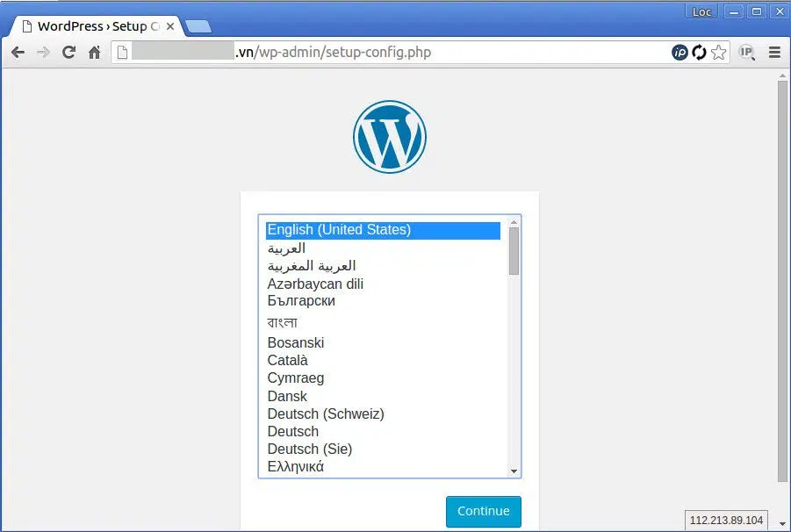The width and height of the screenshot is (791, 532).
Task: Open the Chrome hamburger menu
Action: pos(775,52)
